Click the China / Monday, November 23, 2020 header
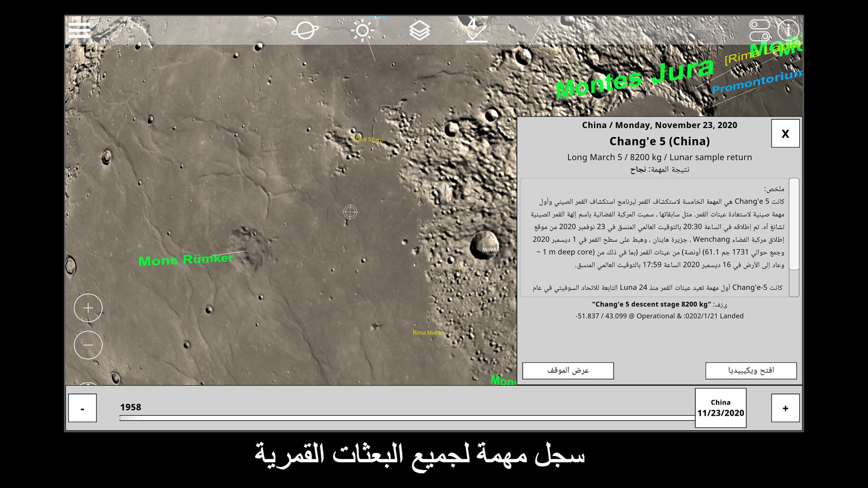Image resolution: width=868 pixels, height=488 pixels. point(659,125)
